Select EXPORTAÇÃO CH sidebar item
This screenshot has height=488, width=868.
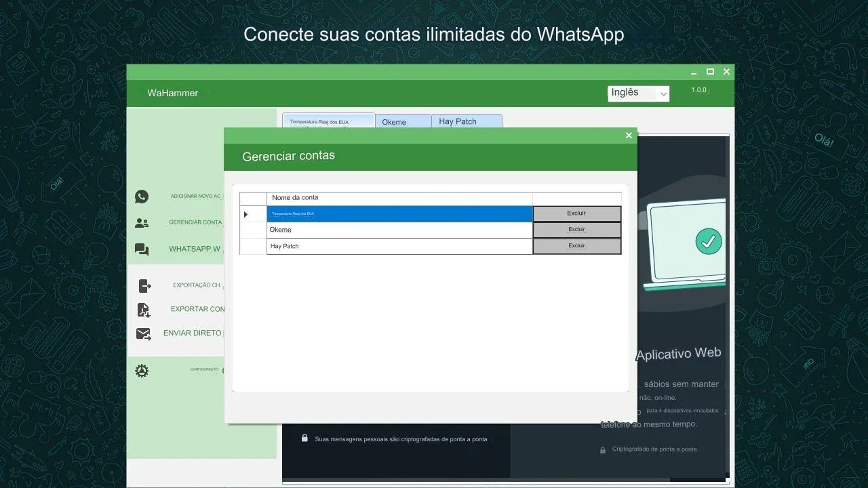coord(197,285)
